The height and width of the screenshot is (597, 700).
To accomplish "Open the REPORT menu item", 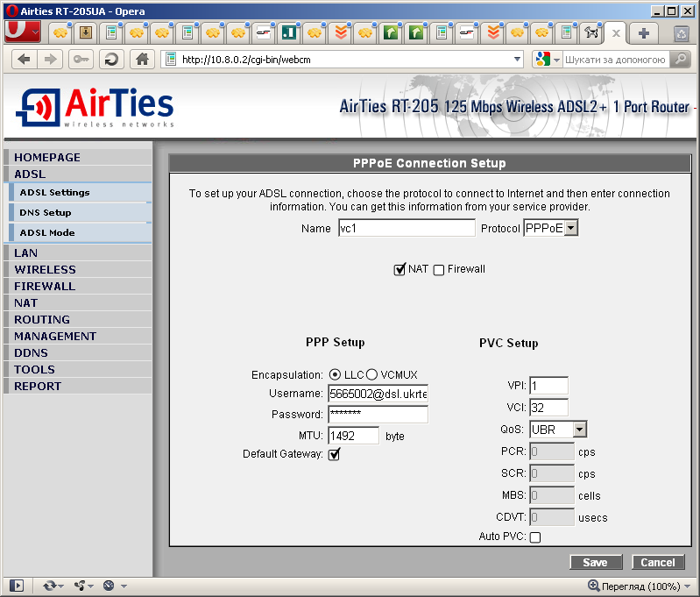I will point(78,386).
